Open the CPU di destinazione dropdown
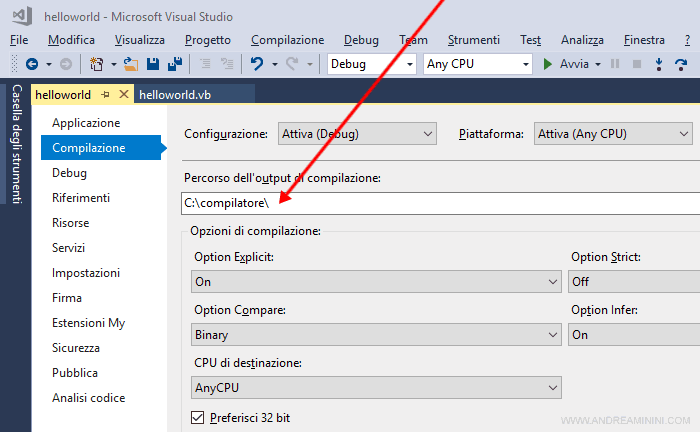The image size is (700, 433). coord(376,387)
